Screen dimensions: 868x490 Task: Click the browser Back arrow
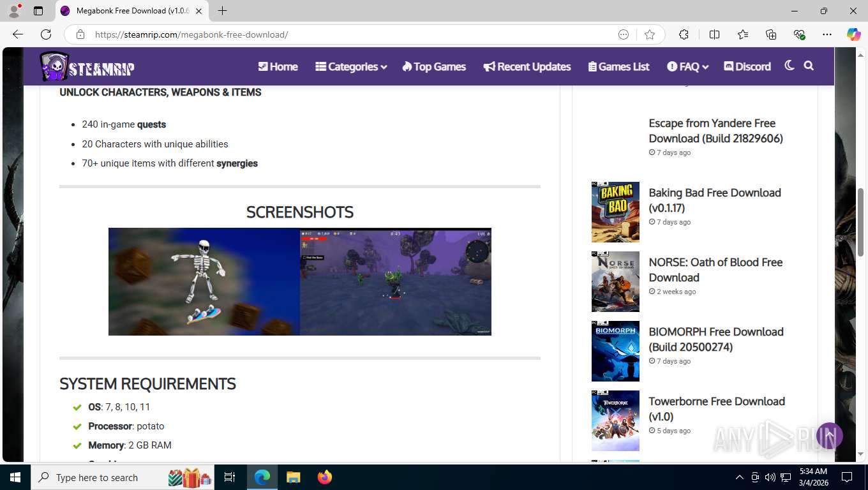(18, 34)
